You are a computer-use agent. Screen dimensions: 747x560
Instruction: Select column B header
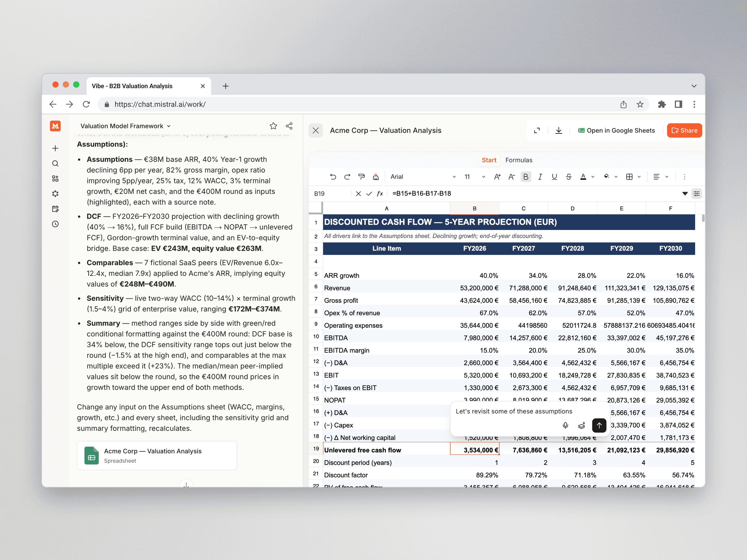coord(474,208)
